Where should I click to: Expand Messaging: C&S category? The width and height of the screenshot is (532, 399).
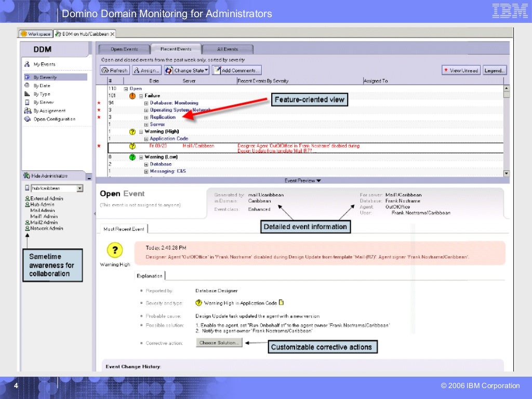146,171
